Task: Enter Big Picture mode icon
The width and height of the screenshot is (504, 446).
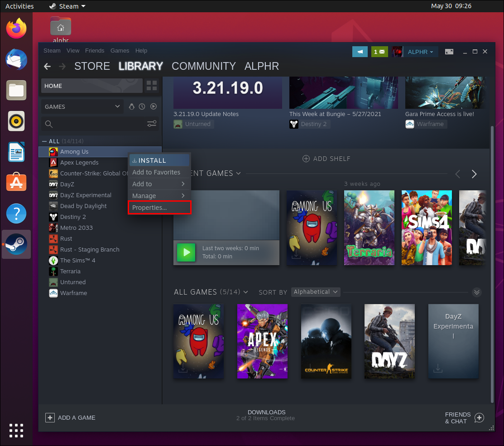Action: pos(449,52)
